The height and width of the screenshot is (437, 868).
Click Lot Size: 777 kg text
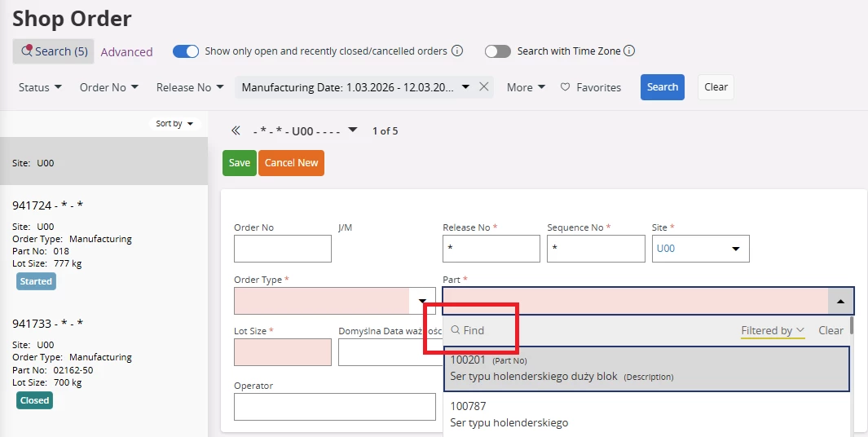[47, 263]
